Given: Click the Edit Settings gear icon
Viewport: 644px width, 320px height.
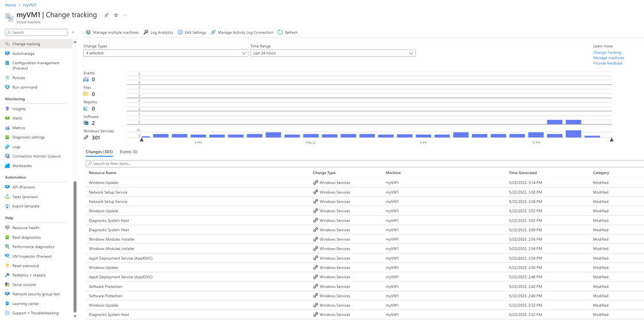Looking at the screenshot, I should tap(180, 33).
